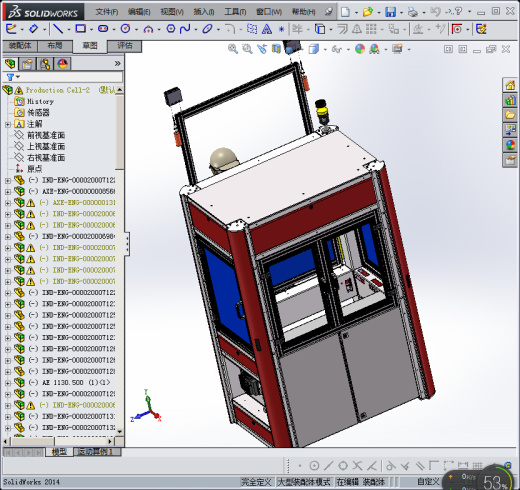Screen dimensions: 520x490
Task: Open SolidWorks Resources in task pane
Action: (x=510, y=86)
